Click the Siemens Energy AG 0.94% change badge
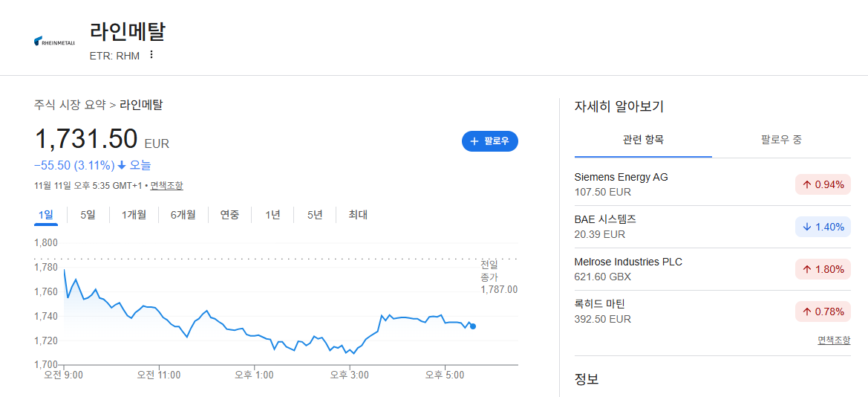Image resolution: width=868 pixels, height=397 pixels. pyautogui.click(x=823, y=184)
